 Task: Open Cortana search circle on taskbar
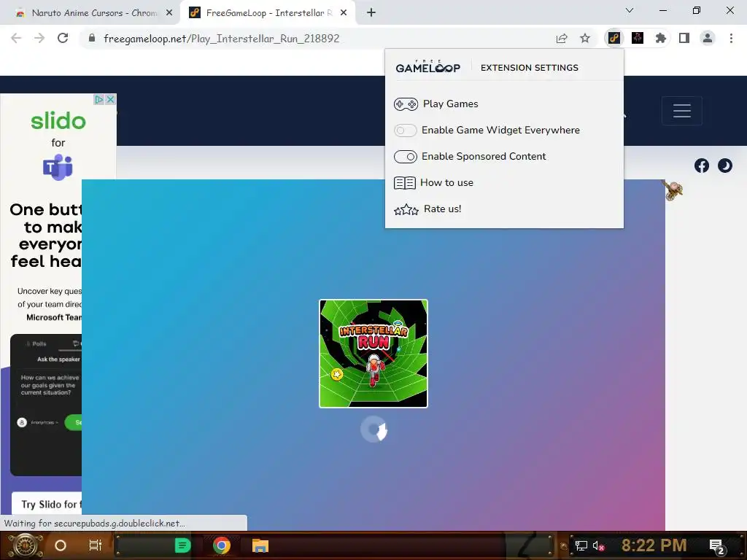(x=61, y=545)
